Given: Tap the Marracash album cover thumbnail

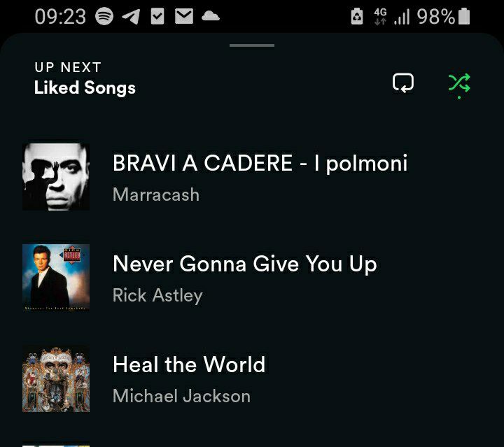Looking at the screenshot, I should [56, 177].
